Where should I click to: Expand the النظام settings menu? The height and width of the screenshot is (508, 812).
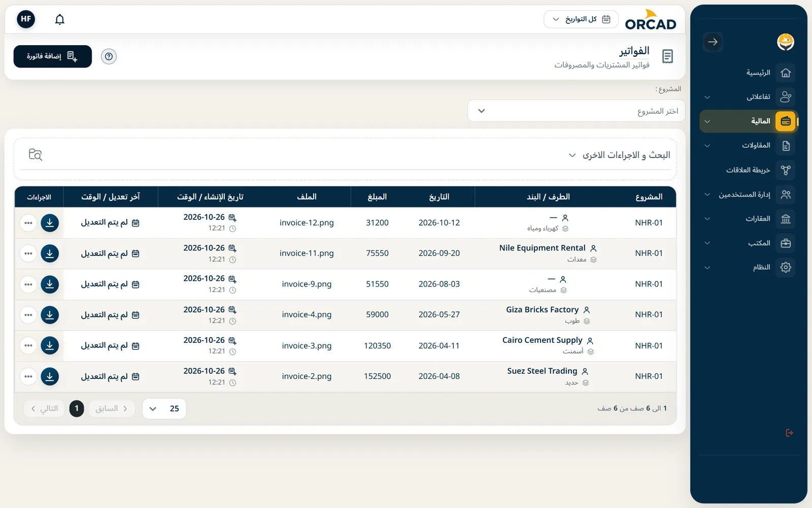tap(749, 267)
